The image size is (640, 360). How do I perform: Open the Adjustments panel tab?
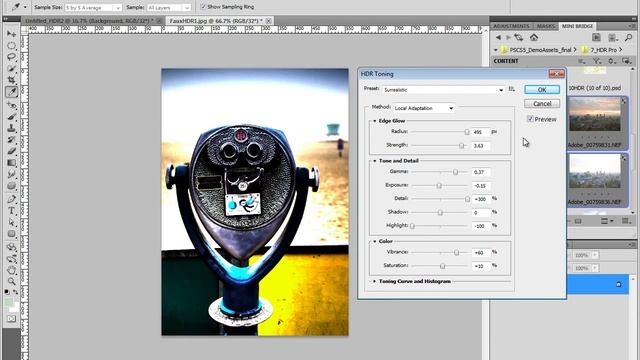point(511,26)
